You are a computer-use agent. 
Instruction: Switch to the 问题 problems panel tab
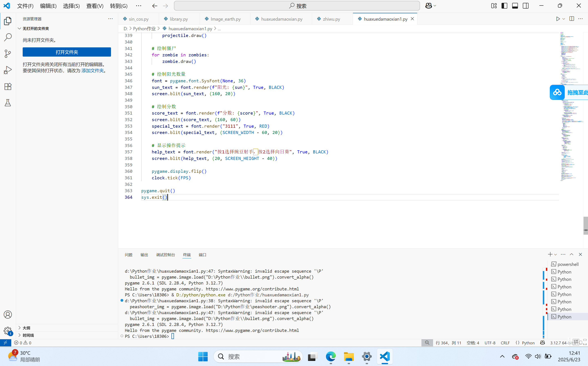coord(129,255)
